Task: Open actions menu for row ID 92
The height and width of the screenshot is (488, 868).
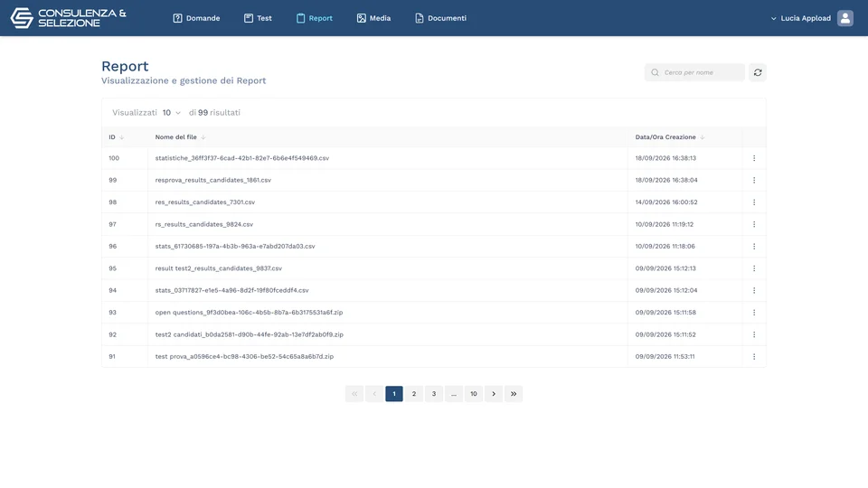Action: 754,334
